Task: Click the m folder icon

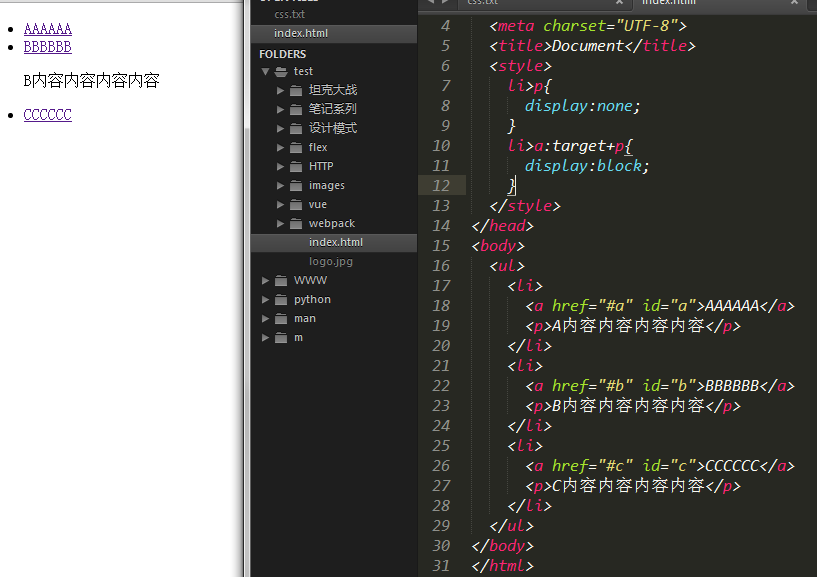Action: 281,338
